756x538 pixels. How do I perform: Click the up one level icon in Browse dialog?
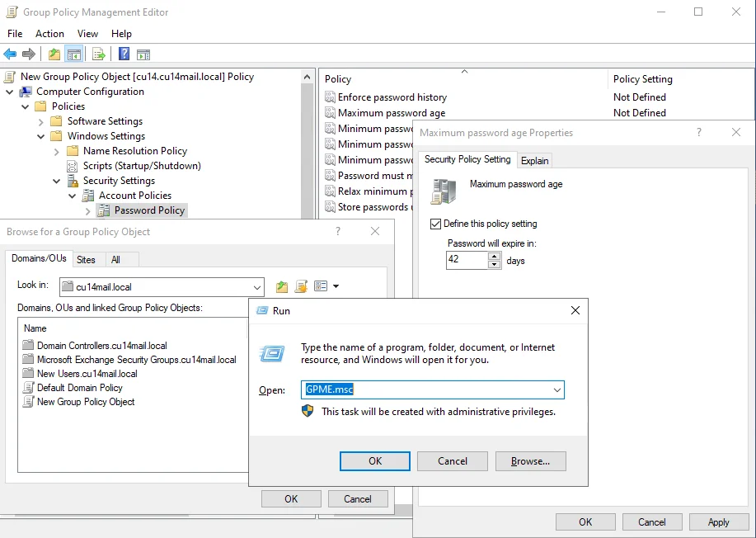click(x=282, y=286)
